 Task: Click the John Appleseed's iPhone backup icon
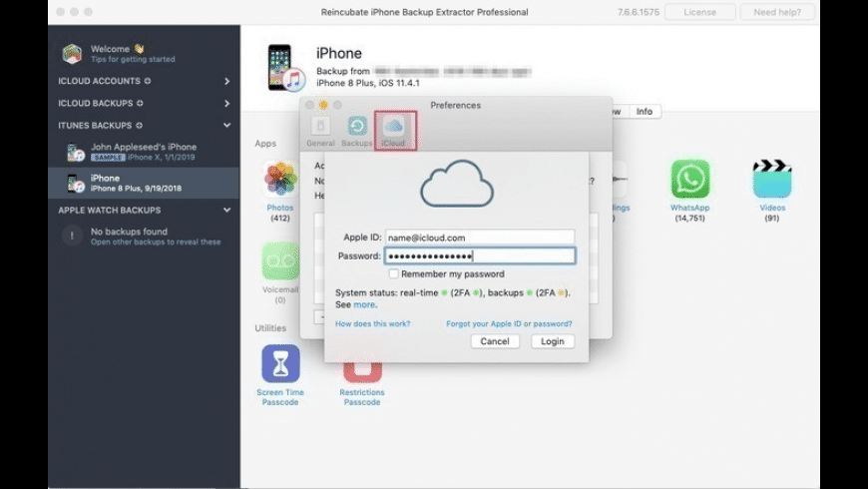(75, 152)
